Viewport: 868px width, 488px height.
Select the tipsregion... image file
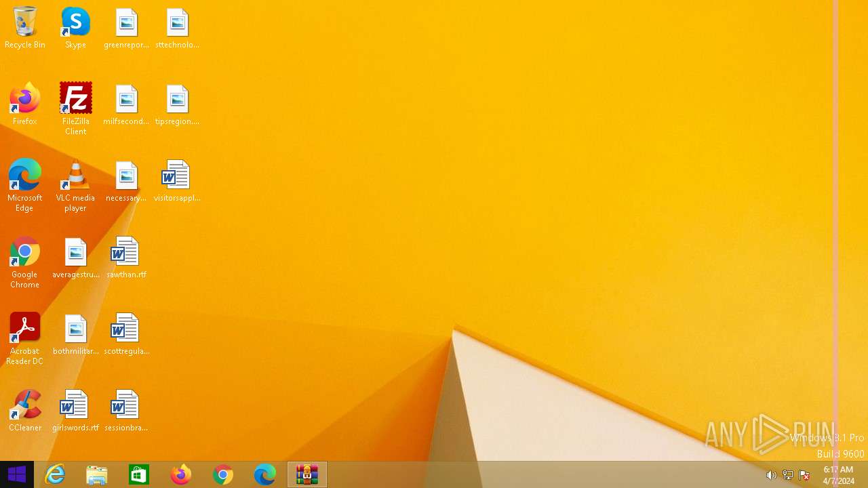(x=177, y=104)
